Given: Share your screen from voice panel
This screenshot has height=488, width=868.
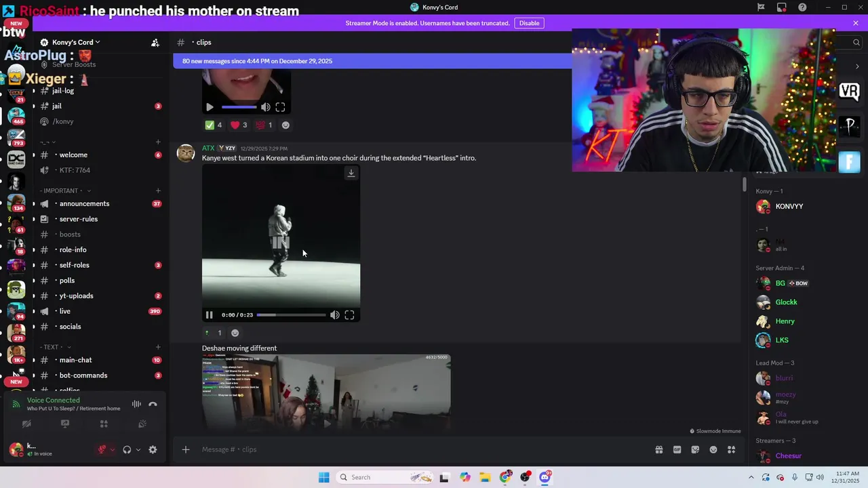Looking at the screenshot, I should coord(65,424).
